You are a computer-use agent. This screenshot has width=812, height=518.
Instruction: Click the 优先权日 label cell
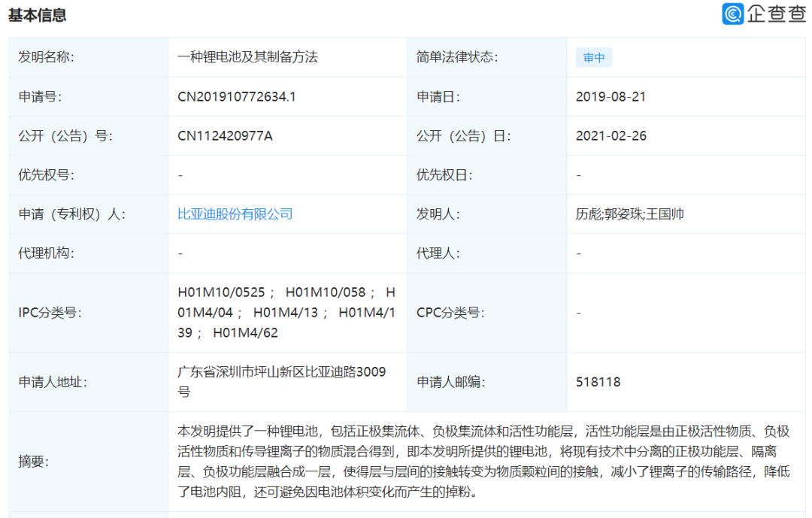click(x=486, y=175)
